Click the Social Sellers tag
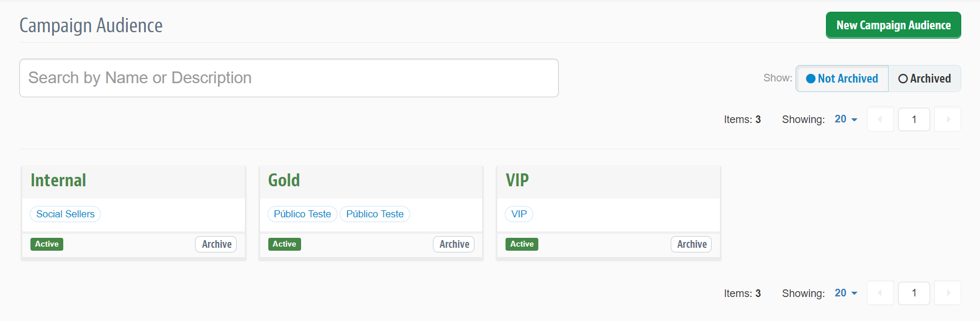980x321 pixels. click(x=65, y=214)
